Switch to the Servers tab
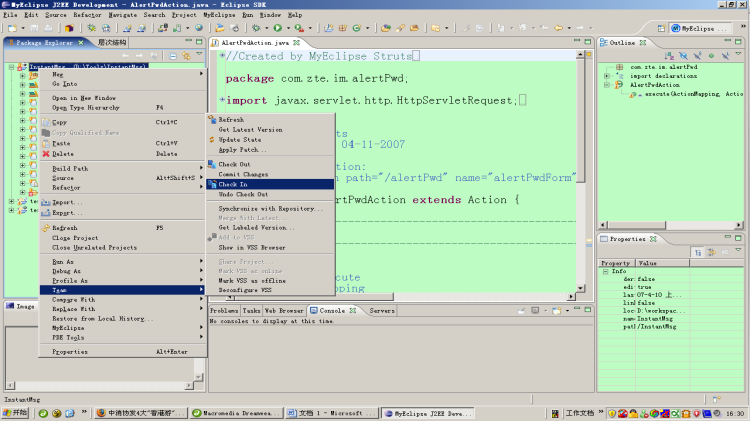This screenshot has width=750, height=421. pyautogui.click(x=382, y=310)
